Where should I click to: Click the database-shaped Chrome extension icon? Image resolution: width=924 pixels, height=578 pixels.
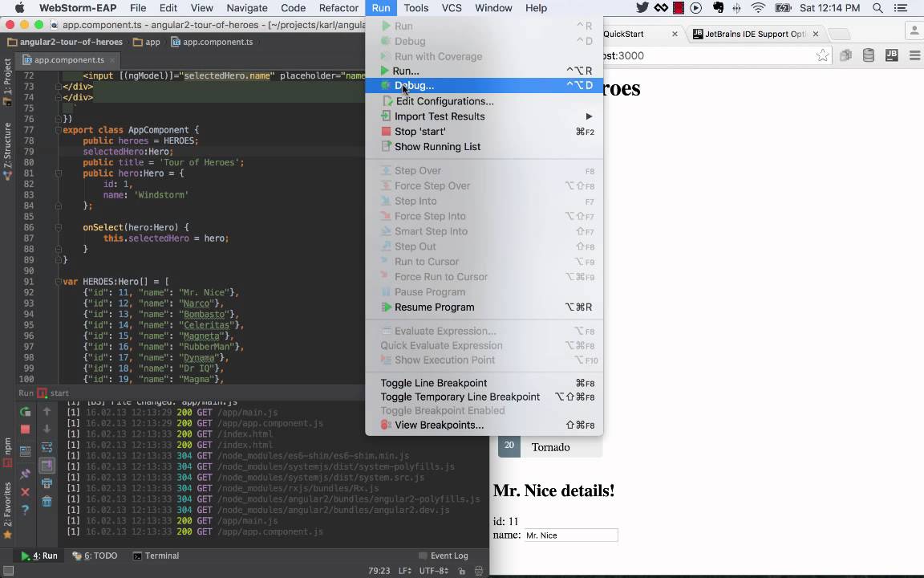click(869, 55)
